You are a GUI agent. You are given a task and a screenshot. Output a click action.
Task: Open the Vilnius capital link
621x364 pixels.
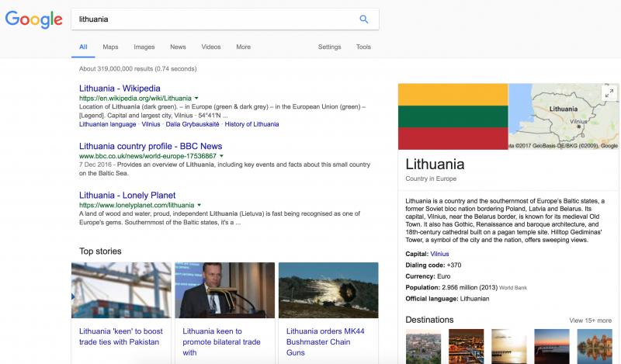coord(439,254)
